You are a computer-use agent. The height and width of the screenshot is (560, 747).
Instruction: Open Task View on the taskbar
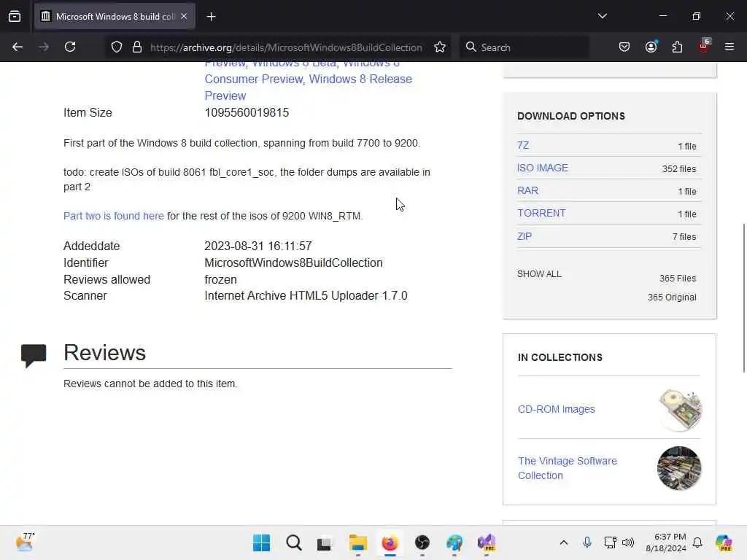point(325,542)
